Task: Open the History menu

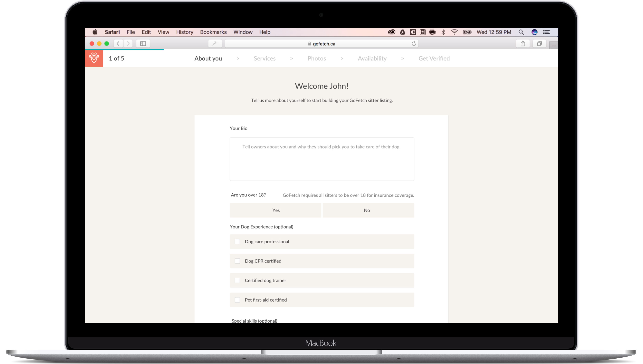Action: pyautogui.click(x=185, y=32)
